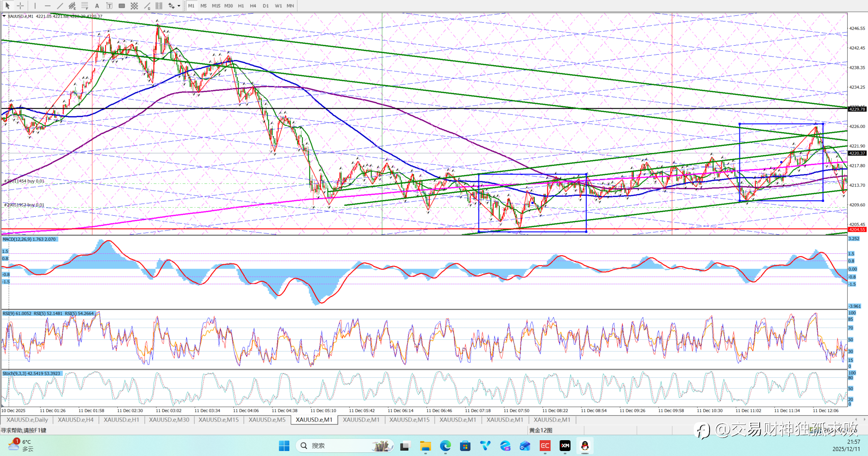Screen dimensions: 868x456
Task: Open the XAUUSD.e,M30 chart tab
Action: [x=169, y=420]
